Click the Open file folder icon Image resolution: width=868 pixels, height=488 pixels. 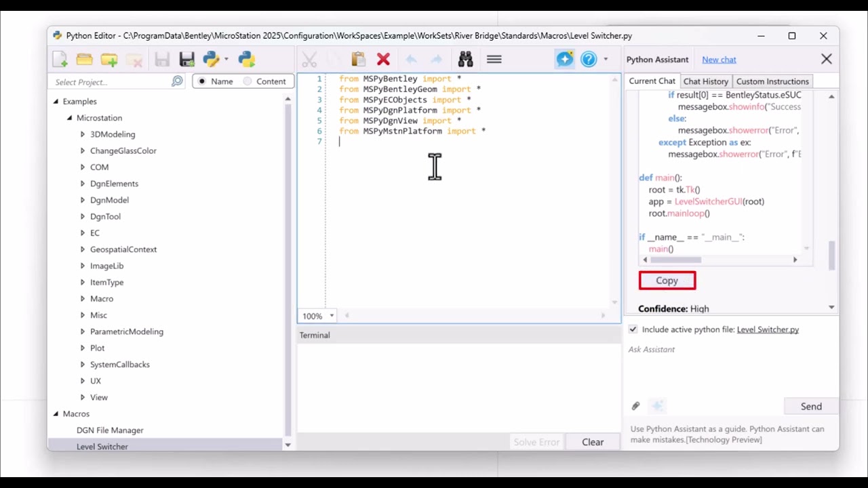coord(84,60)
